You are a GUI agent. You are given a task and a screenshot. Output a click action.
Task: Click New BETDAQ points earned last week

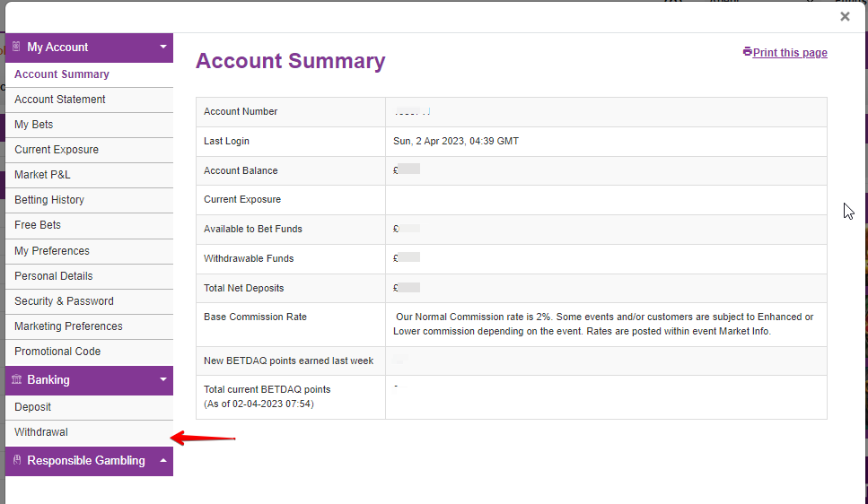288,361
